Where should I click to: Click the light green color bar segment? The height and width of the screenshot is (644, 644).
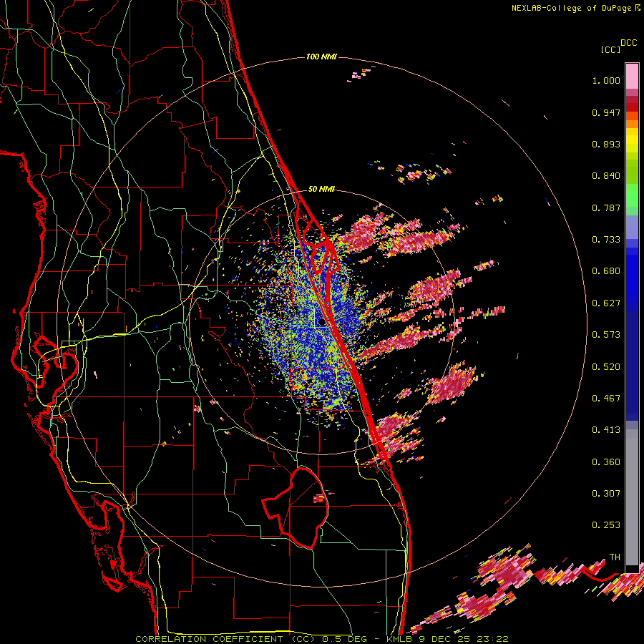coord(632,195)
